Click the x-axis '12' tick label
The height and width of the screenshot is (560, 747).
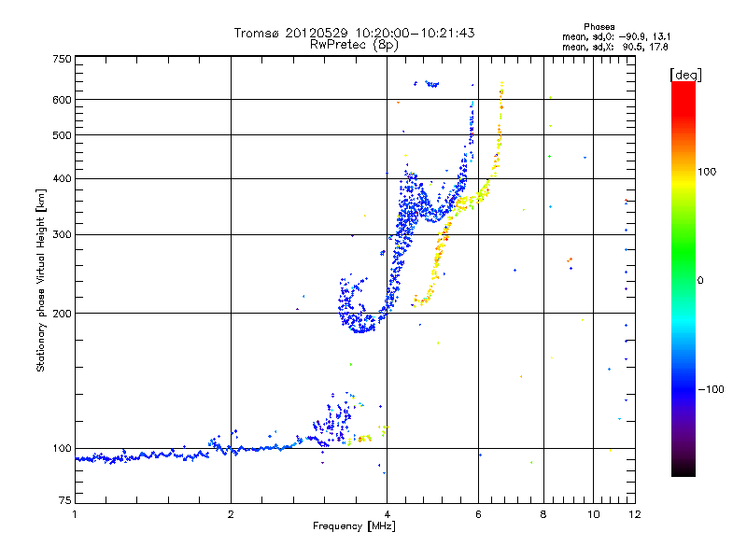click(x=635, y=514)
